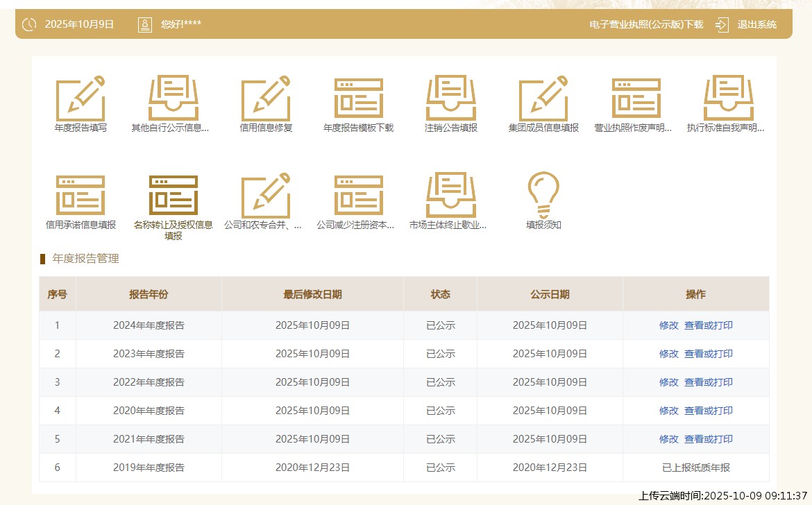Image resolution: width=812 pixels, height=505 pixels.
Task: Open 其他自行公示信息 icon
Action: tap(173, 99)
